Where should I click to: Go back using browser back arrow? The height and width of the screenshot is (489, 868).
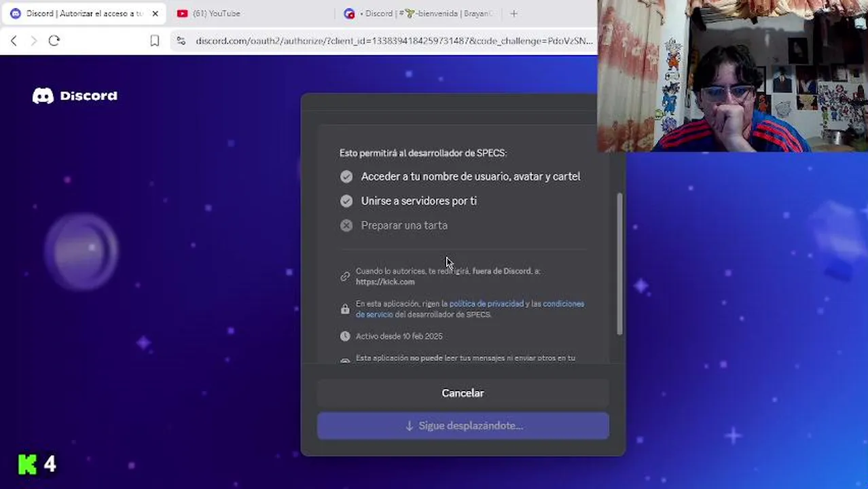coord(14,41)
